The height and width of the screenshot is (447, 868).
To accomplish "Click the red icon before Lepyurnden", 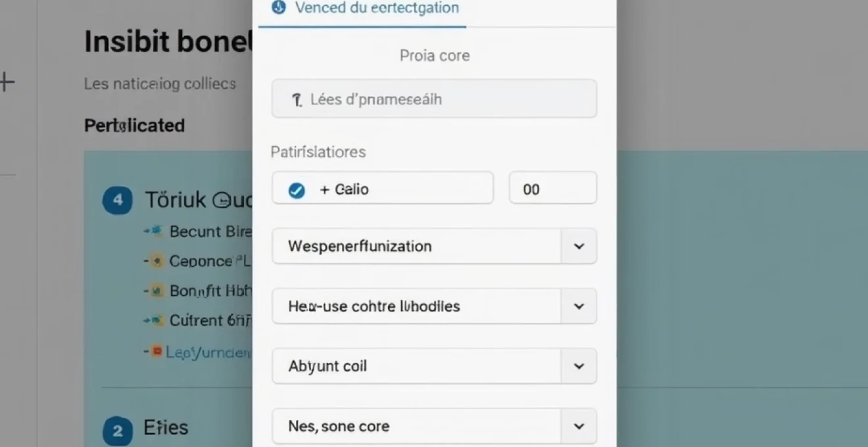I will [x=156, y=352].
